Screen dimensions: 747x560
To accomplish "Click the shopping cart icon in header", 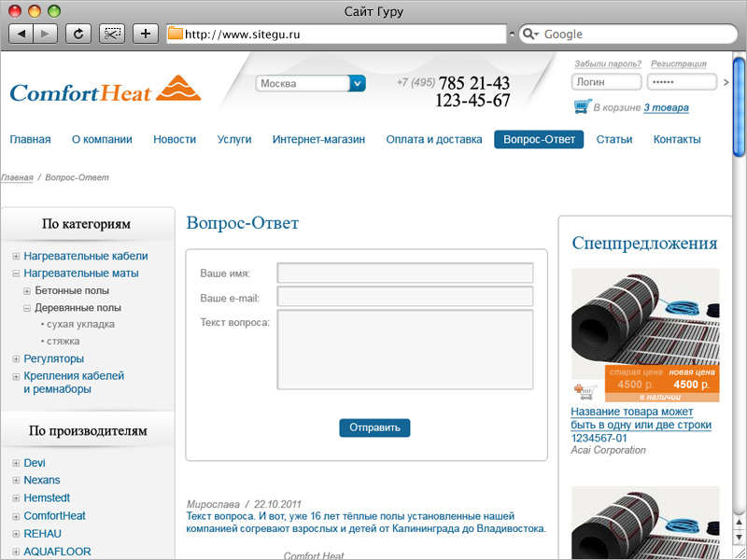I will pyautogui.click(x=582, y=106).
